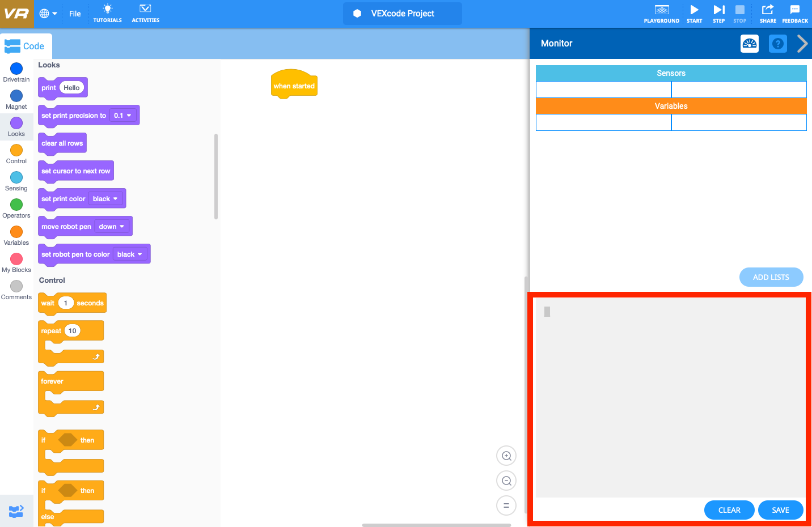Open the File menu
Screen dimensions: 812x527
click(74, 14)
